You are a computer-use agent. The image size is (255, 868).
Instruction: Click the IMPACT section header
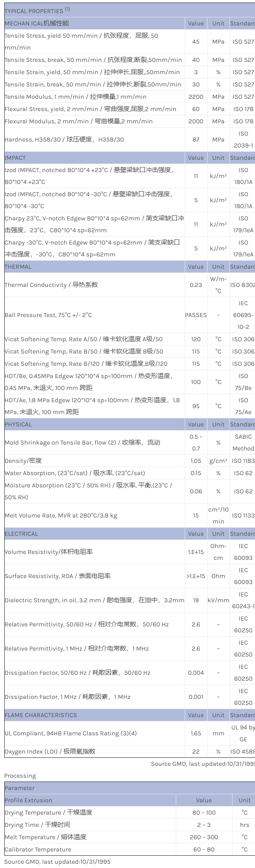coord(15,158)
